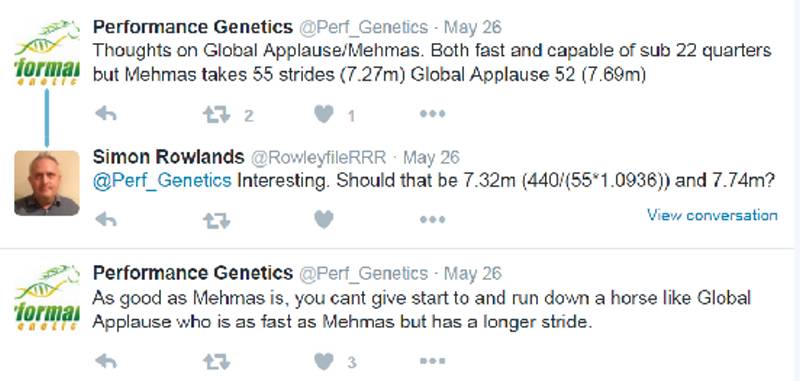Reply to the Global Applause/Mehmas thoughts tweet
The width and height of the screenshot is (800, 381).
[x=106, y=114]
